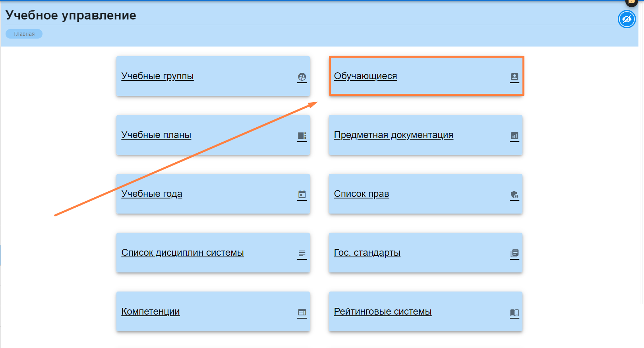Navigate to Предметная документация
Viewport: 644px width, 348px height.
click(393, 135)
